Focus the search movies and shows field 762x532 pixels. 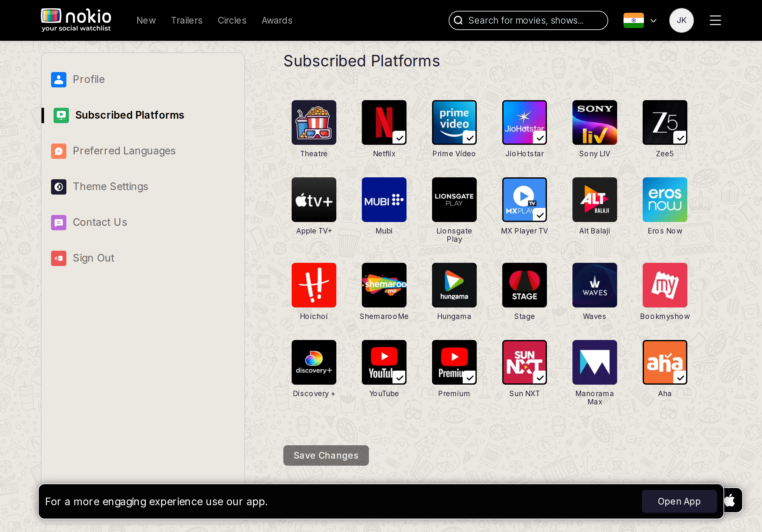pyautogui.click(x=528, y=20)
